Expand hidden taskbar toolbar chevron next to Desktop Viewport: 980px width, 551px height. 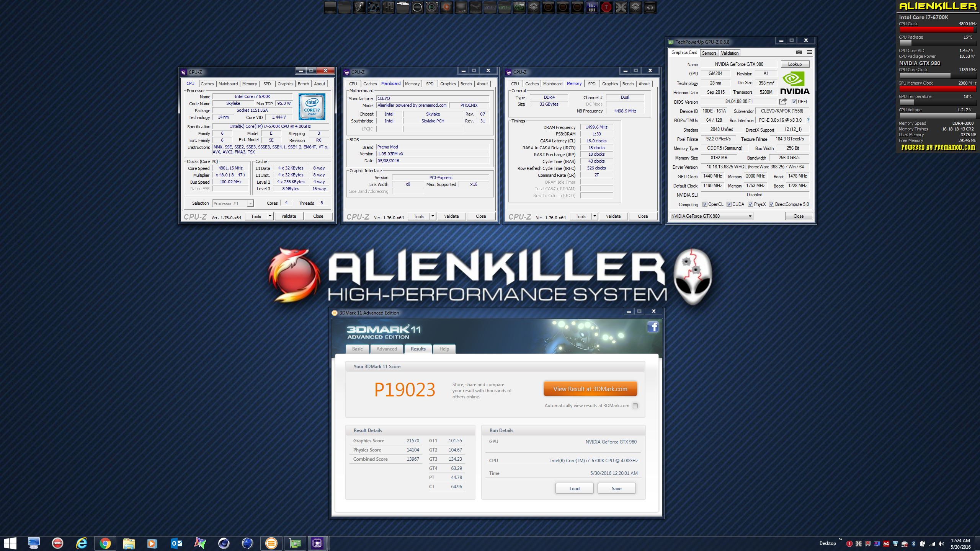841,540
